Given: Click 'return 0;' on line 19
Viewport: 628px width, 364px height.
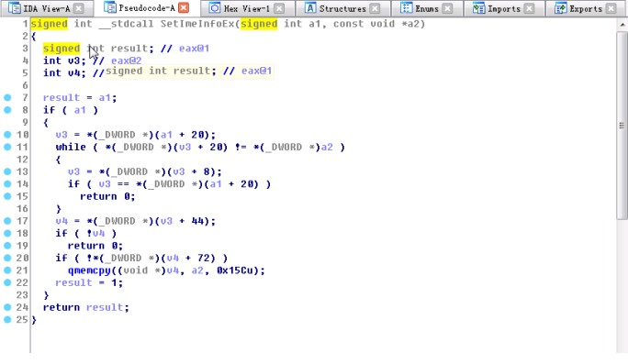Looking at the screenshot, I should [95, 246].
